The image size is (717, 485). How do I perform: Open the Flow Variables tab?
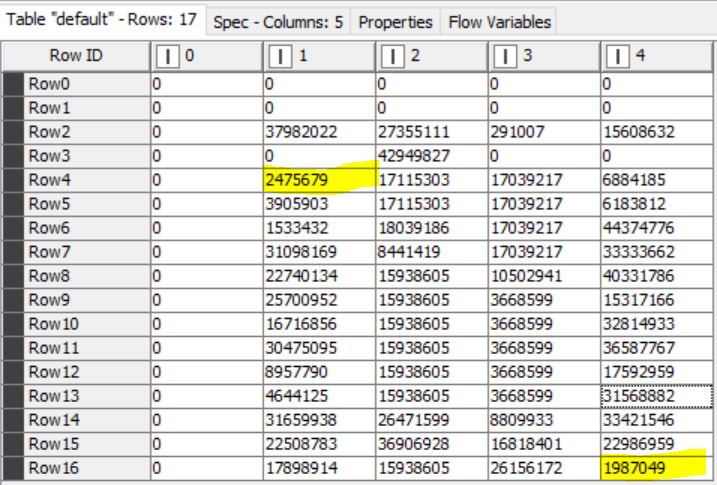(499, 21)
